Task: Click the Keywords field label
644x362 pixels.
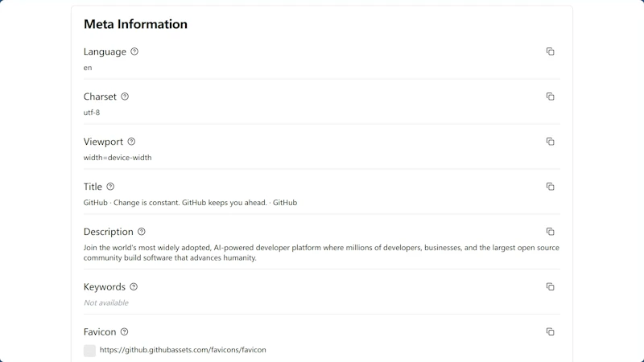Action: tap(105, 287)
